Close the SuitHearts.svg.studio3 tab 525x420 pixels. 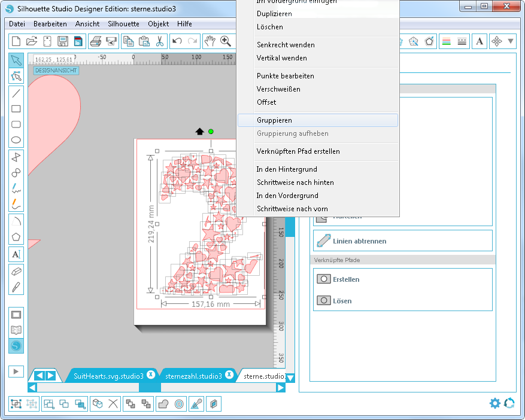tap(151, 375)
